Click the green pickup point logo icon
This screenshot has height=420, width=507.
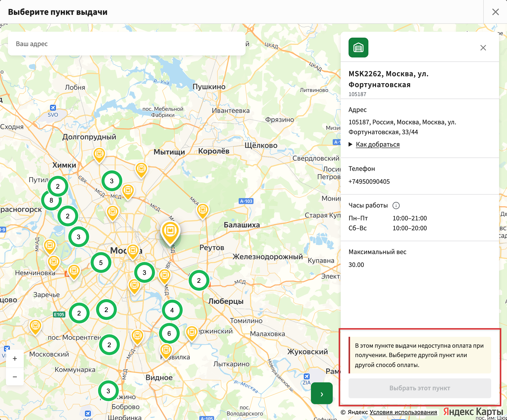(x=358, y=48)
